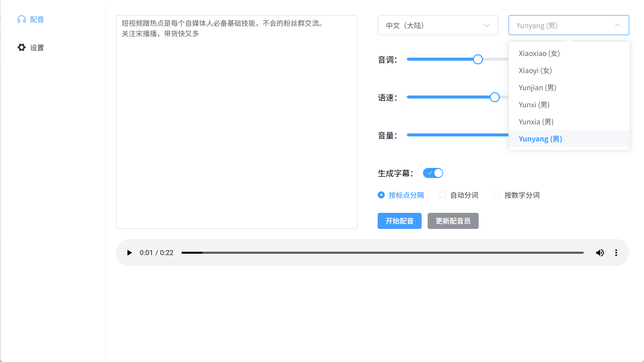The height and width of the screenshot is (362, 644).
Task: Mute audio using the speaker icon
Action: [600, 252]
